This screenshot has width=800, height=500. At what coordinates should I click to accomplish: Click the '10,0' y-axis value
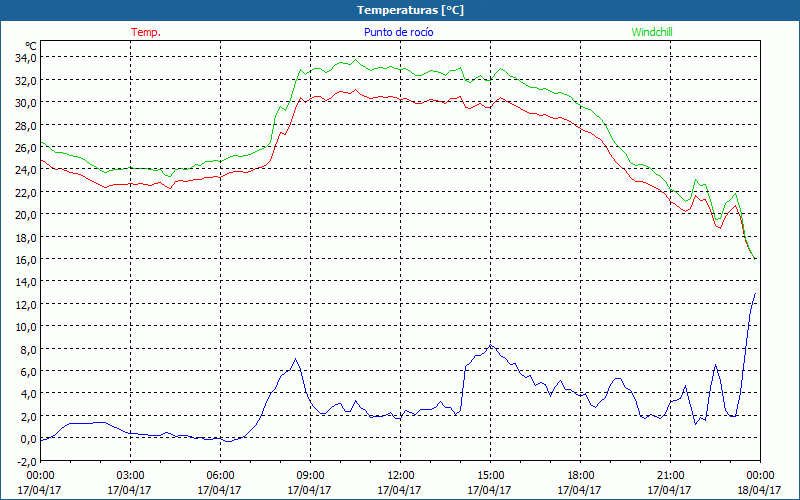tap(26, 326)
